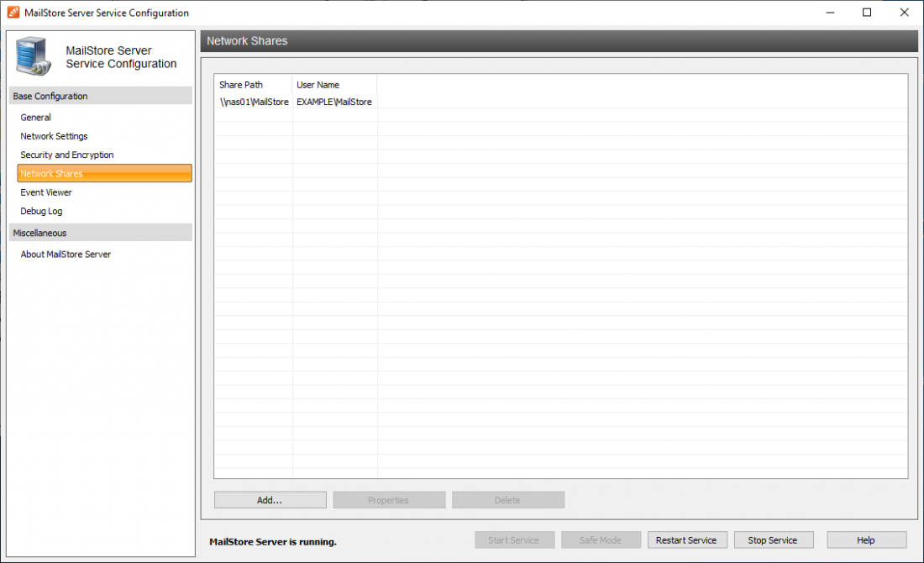Open the About MailStore Server page
Screen dimensions: 924x563
click(x=65, y=254)
